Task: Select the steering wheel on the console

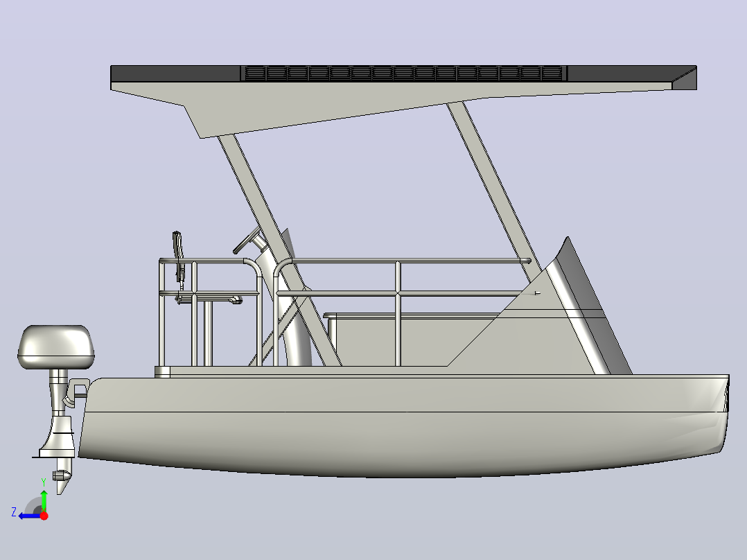Action: 247,240
